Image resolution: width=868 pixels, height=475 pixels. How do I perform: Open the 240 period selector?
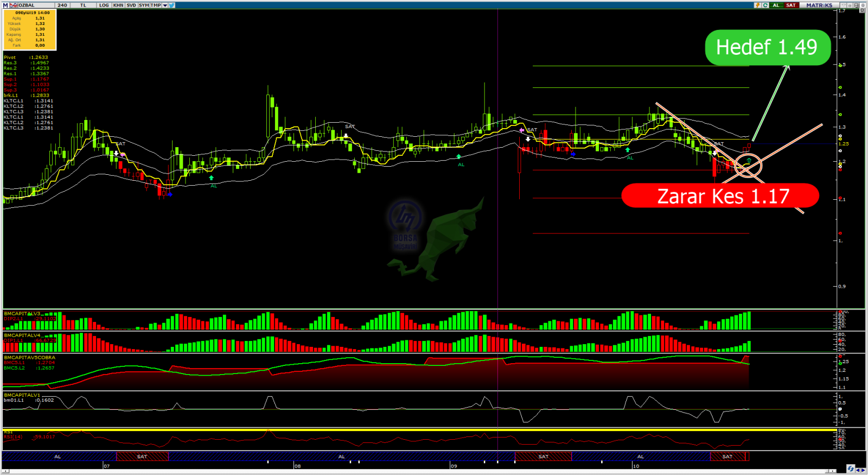(x=62, y=5)
